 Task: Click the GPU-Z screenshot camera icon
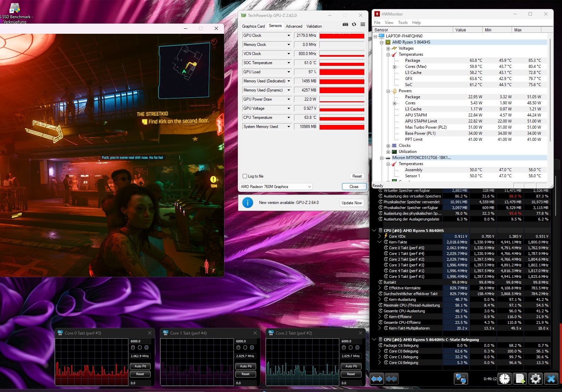point(345,24)
